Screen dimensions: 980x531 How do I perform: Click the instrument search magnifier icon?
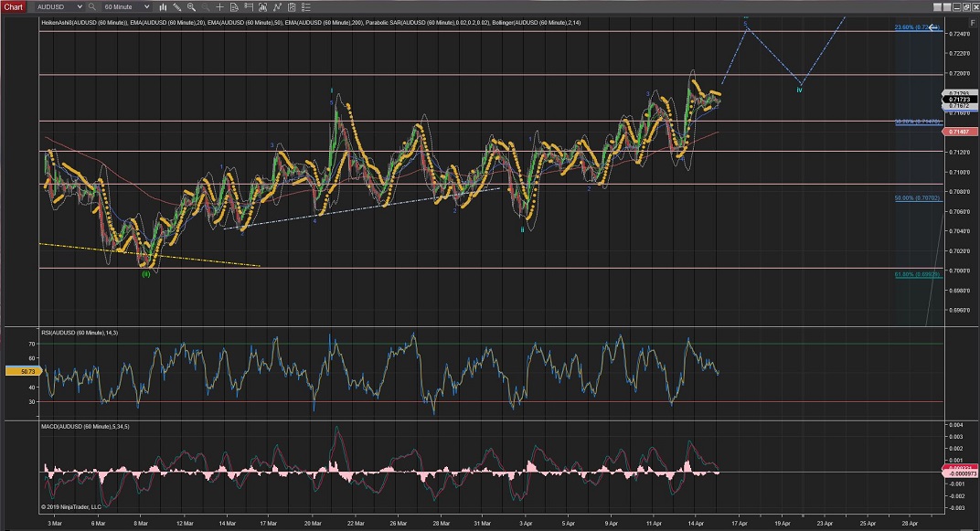(x=91, y=6)
